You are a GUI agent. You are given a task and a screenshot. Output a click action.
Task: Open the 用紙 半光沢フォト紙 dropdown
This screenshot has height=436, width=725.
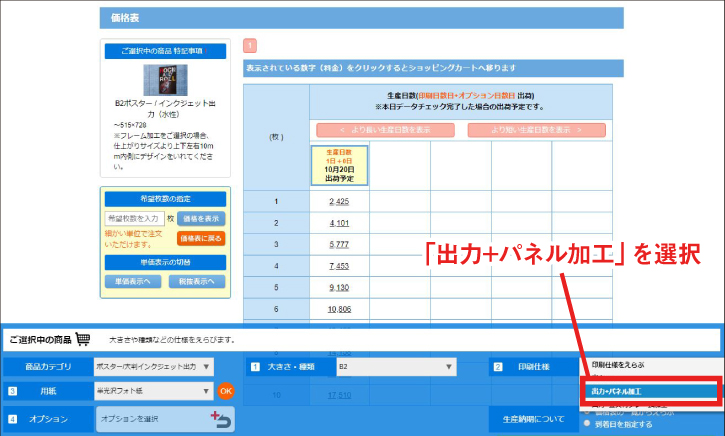pos(154,391)
